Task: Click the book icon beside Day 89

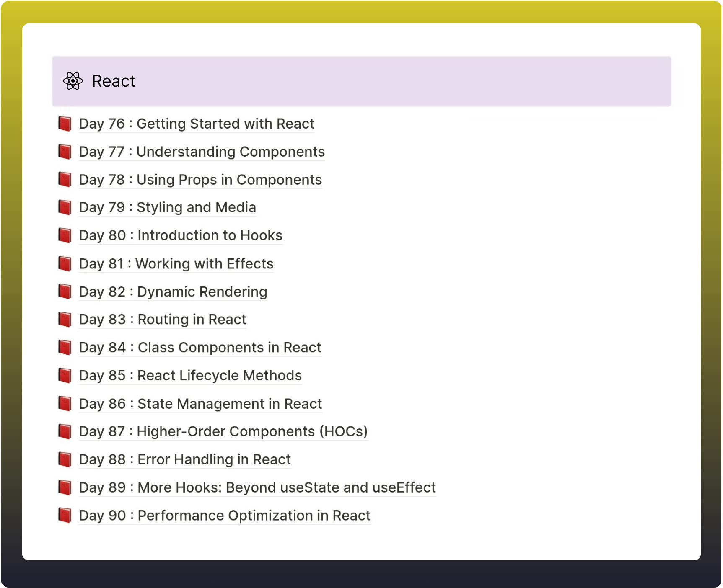Action: pyautogui.click(x=65, y=487)
